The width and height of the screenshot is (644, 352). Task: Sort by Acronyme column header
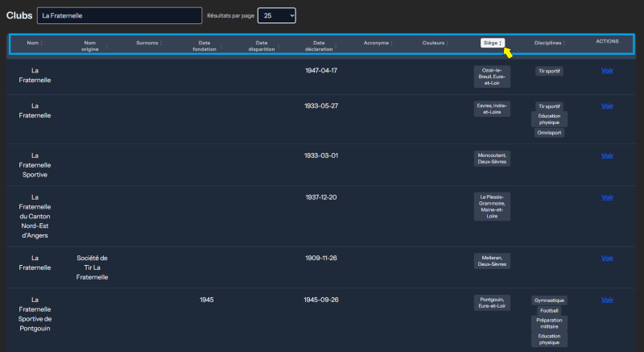tap(378, 43)
